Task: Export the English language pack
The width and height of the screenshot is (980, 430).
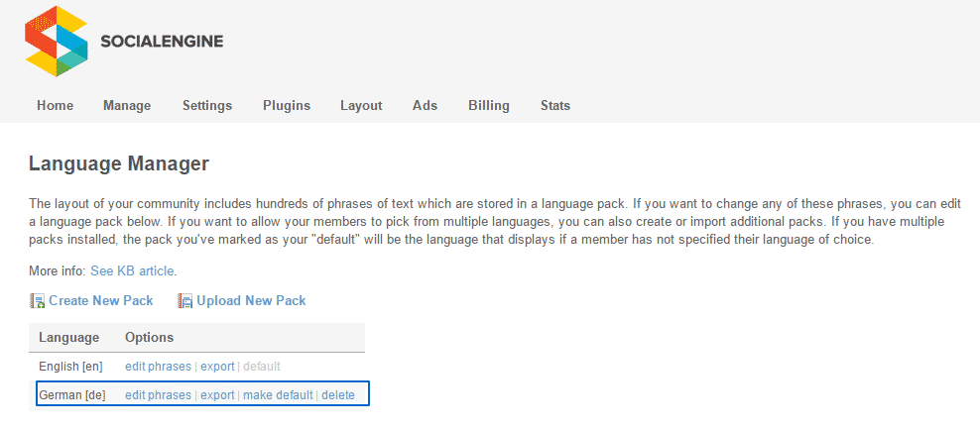Action: point(217,367)
